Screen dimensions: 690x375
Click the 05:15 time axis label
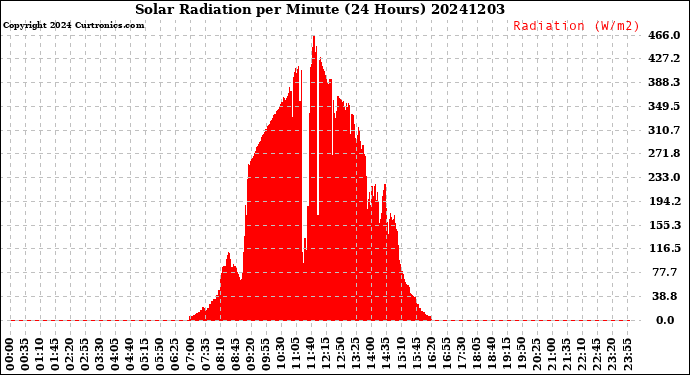[145, 354]
